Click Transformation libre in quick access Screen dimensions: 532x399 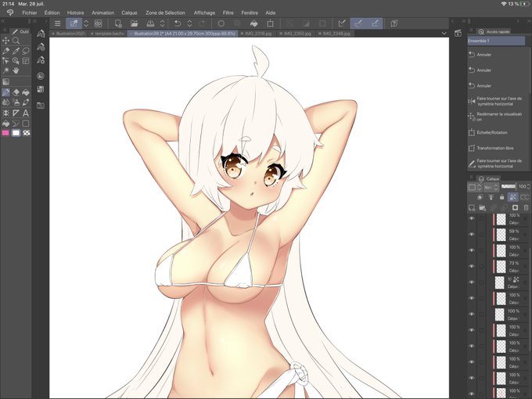497,149
